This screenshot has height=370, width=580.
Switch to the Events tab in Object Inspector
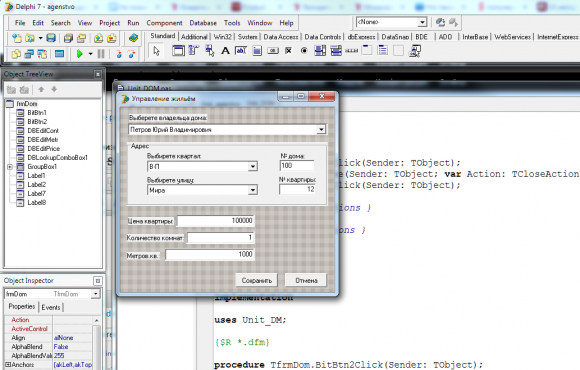51,307
